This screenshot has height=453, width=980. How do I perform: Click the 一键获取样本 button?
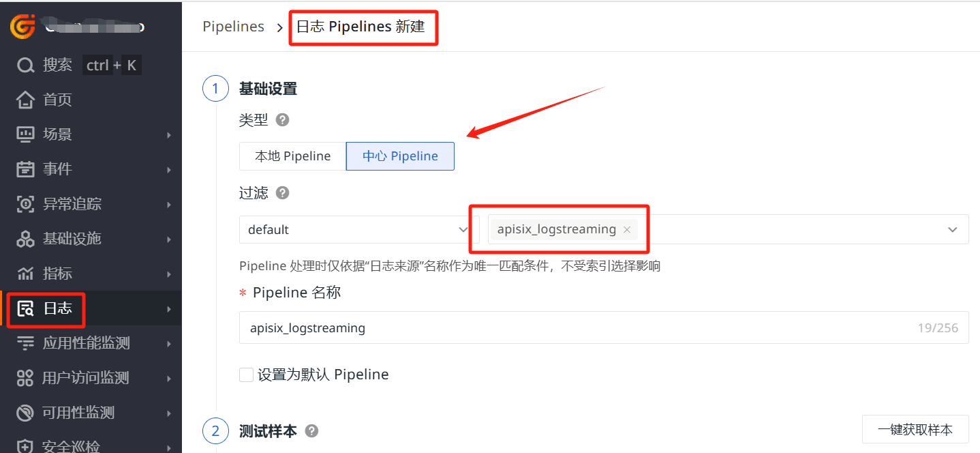coord(915,430)
